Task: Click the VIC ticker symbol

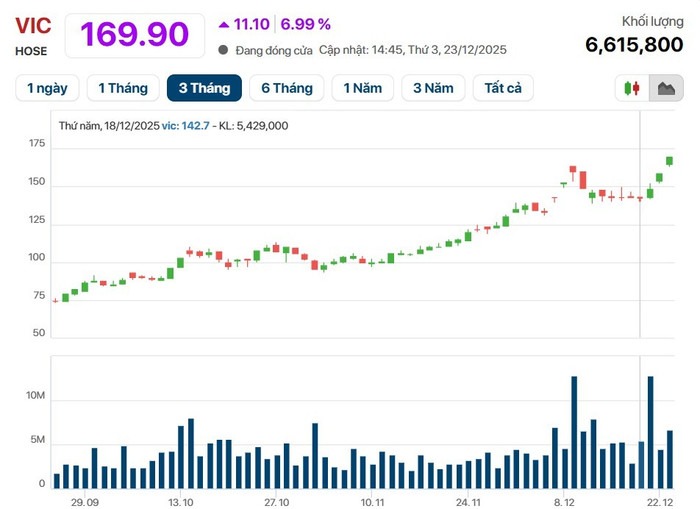Action: pyautogui.click(x=33, y=26)
